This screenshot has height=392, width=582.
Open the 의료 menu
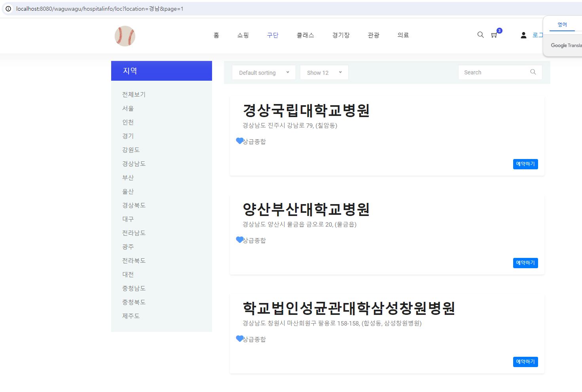(x=403, y=35)
